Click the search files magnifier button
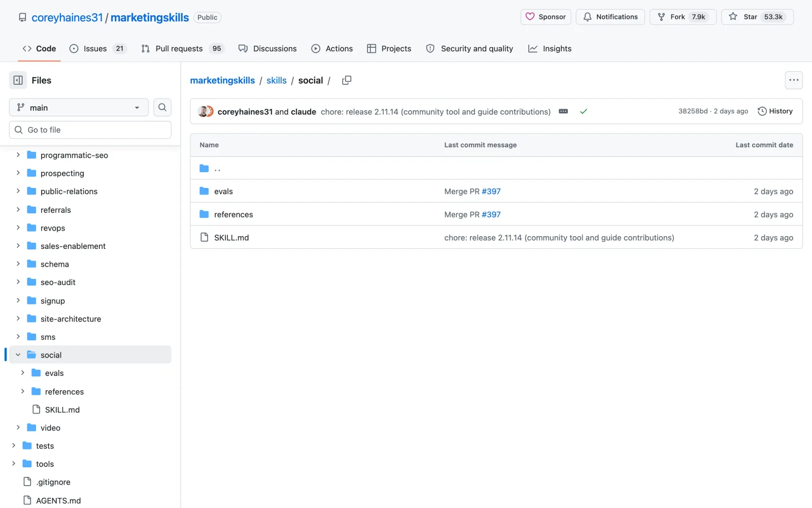The image size is (812, 508). (x=162, y=107)
